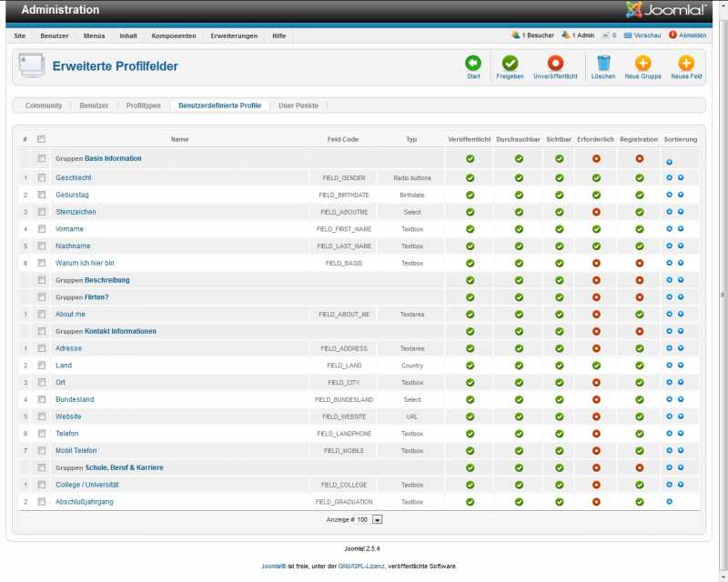The width and height of the screenshot is (728, 582).
Task: Tick the select-all checkbox in header
Action: tap(42, 139)
